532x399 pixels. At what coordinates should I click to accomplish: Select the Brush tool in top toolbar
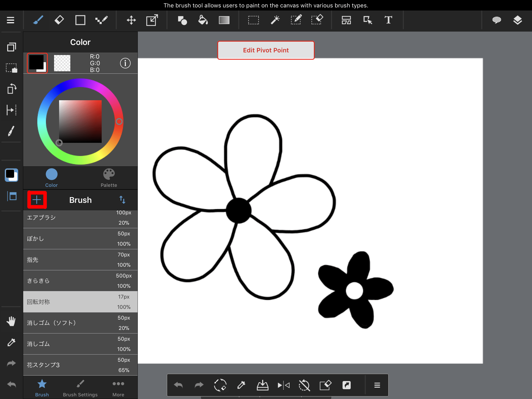(x=38, y=20)
